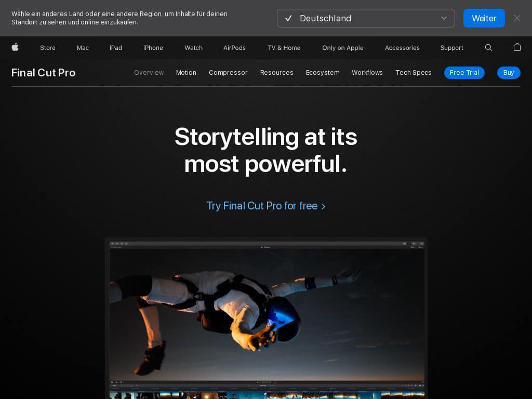Open the AirPods menu item

click(234, 48)
